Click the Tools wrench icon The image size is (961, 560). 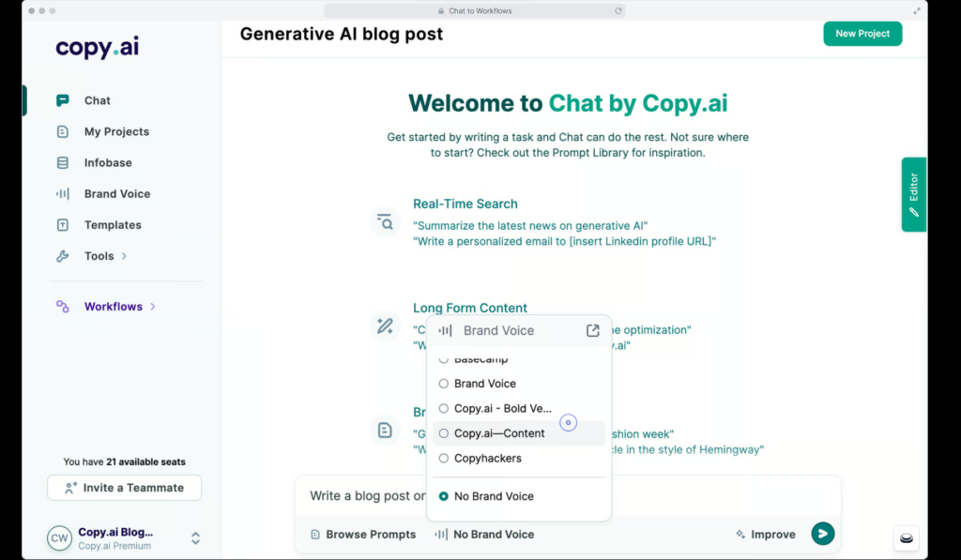click(x=63, y=256)
